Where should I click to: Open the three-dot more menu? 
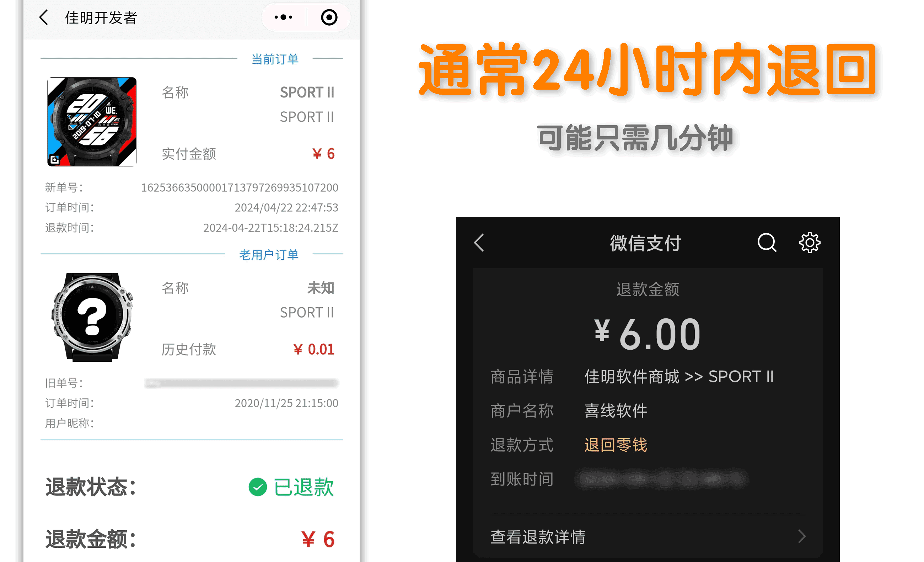(x=283, y=17)
